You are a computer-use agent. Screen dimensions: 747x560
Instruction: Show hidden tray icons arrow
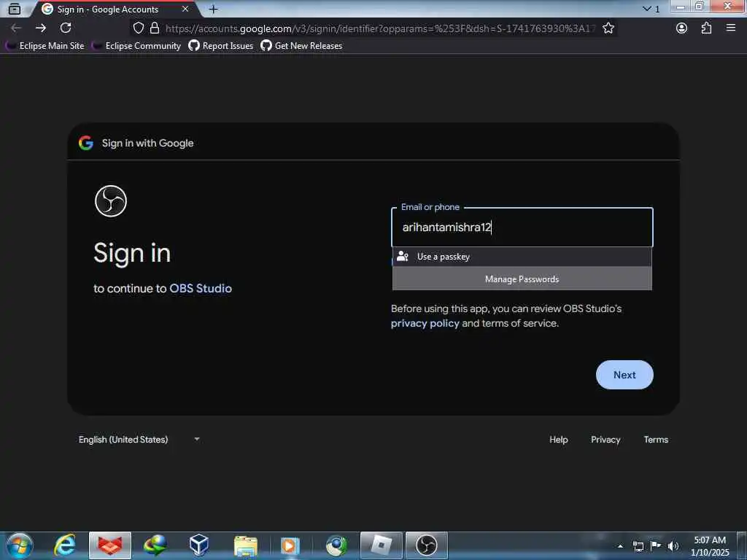[620, 546]
